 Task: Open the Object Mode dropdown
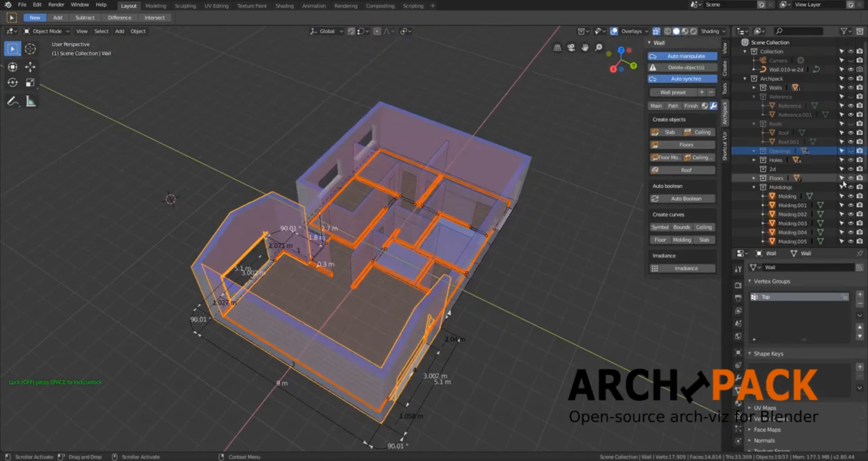47,31
